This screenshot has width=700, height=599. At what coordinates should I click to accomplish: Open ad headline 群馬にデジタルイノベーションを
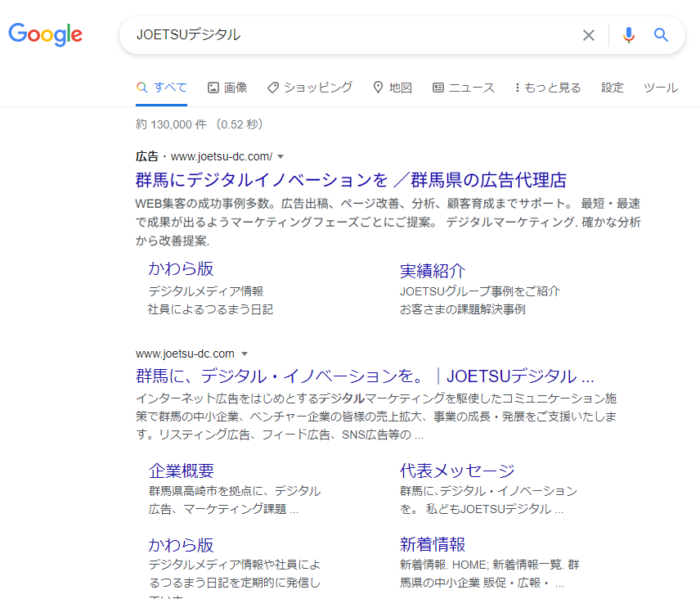(351, 180)
